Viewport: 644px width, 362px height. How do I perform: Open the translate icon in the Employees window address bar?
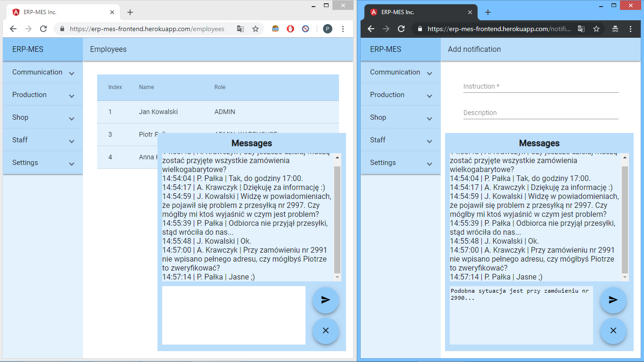pyautogui.click(x=240, y=29)
